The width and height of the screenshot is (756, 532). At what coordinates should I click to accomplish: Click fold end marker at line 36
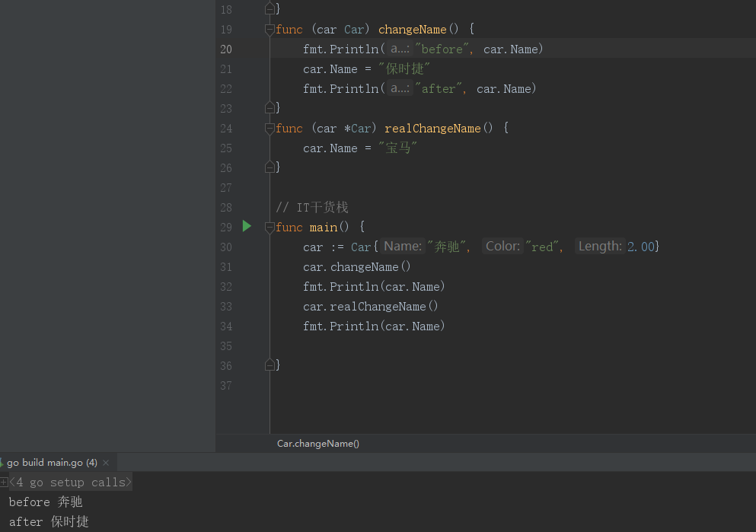point(270,365)
